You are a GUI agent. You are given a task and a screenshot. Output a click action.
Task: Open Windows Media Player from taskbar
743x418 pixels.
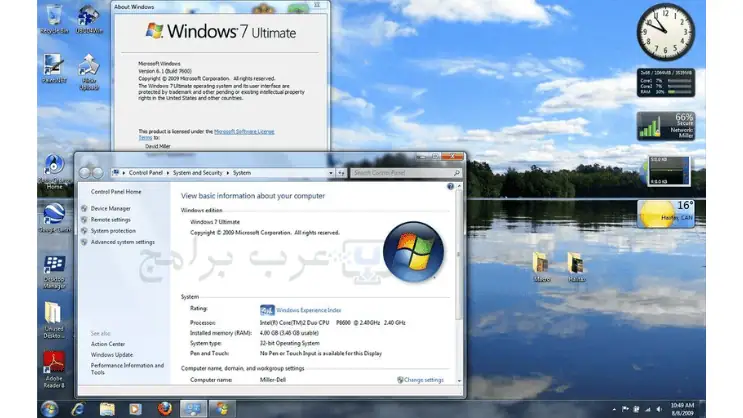pos(136,409)
